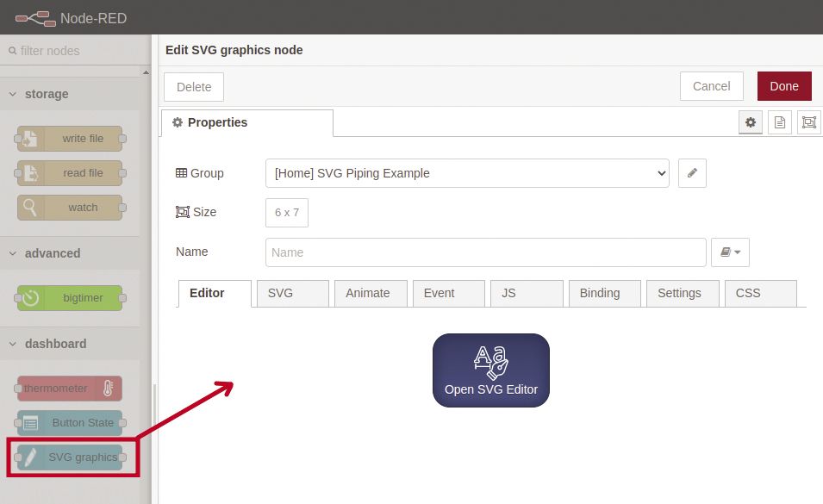Select the read file node
The image size is (823, 504).
point(70,173)
